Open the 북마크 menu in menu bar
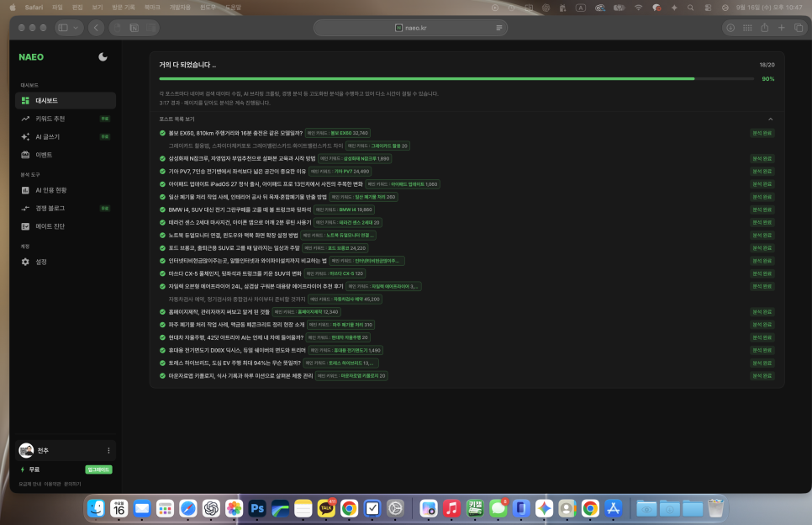Viewport: 812px width, 525px height. click(x=152, y=8)
